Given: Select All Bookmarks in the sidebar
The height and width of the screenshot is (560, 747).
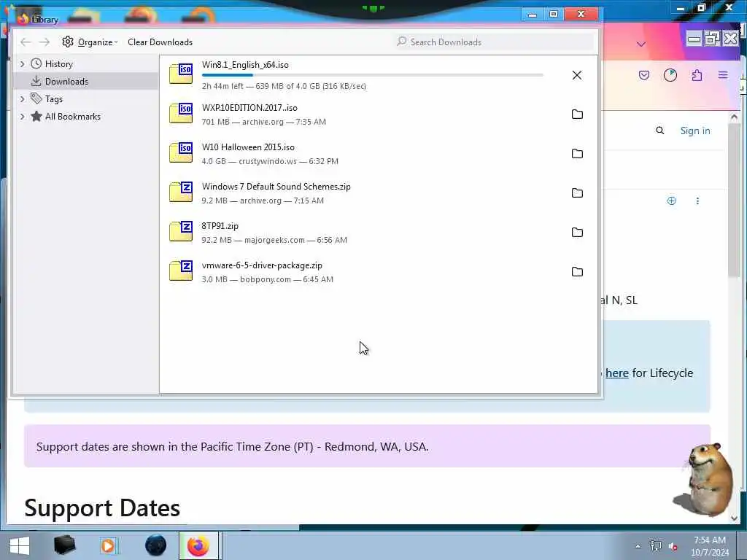Looking at the screenshot, I should (x=72, y=117).
